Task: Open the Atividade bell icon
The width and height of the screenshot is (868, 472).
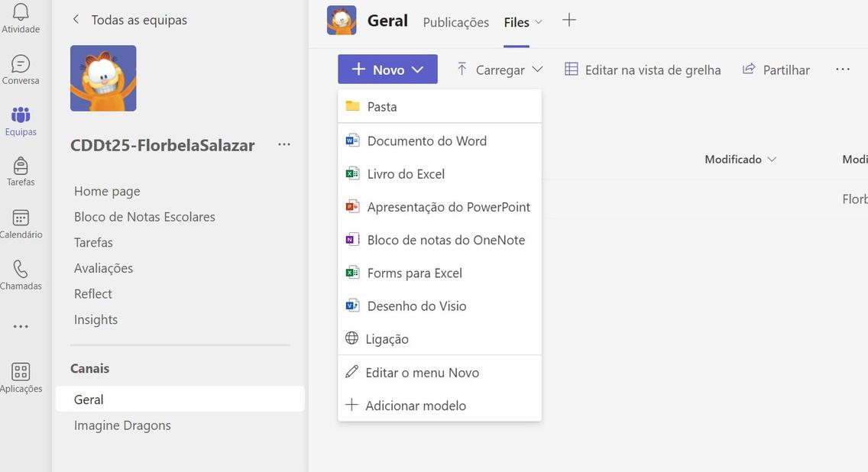Action: click(21, 12)
